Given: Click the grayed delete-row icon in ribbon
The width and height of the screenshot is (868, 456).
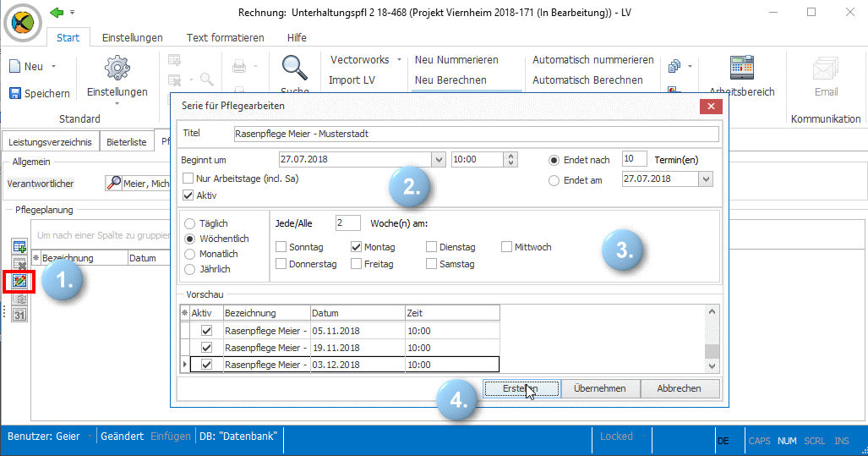Looking at the screenshot, I should pyautogui.click(x=174, y=80).
